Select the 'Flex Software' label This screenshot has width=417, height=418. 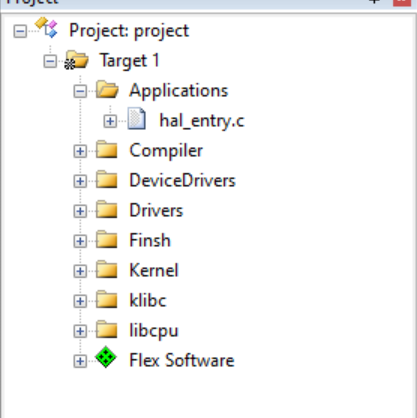tap(182, 360)
